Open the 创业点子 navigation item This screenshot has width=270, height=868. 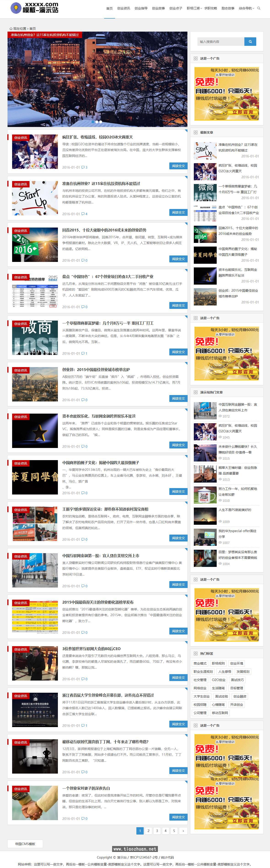click(x=176, y=8)
